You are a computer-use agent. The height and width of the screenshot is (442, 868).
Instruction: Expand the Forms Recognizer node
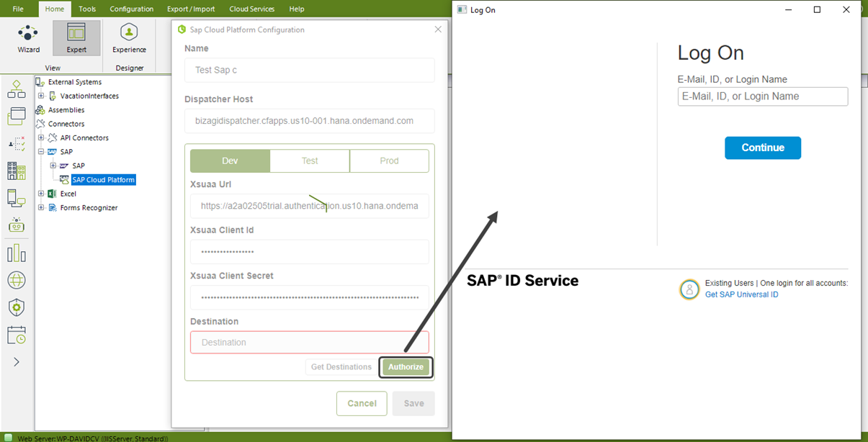41,207
